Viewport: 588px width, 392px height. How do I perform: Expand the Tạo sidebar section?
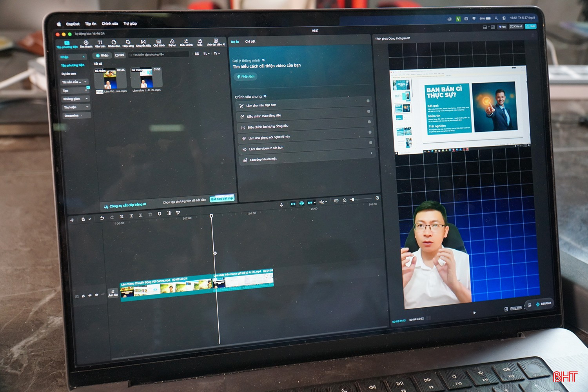86,90
